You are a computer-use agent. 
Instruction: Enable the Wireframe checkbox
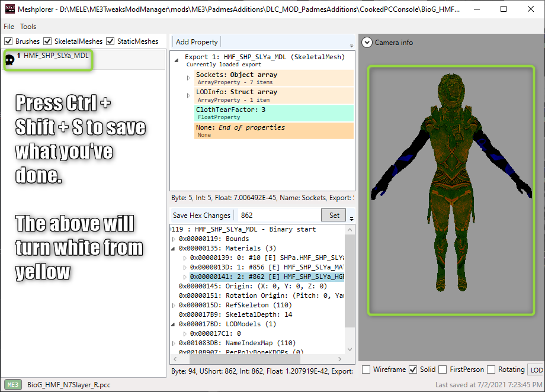point(366,369)
